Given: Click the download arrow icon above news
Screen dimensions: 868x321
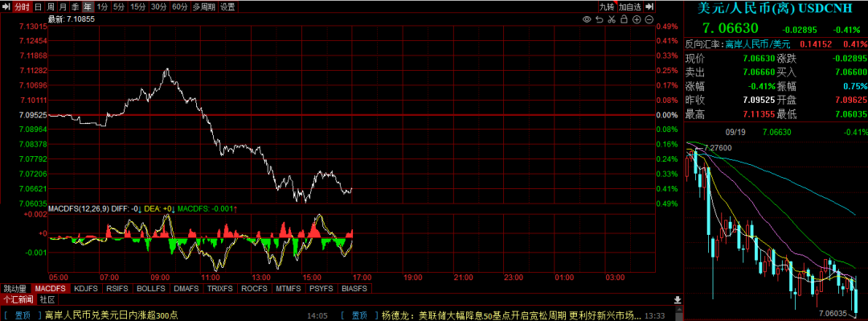Looking at the screenshot, I should pyautogui.click(x=677, y=300).
